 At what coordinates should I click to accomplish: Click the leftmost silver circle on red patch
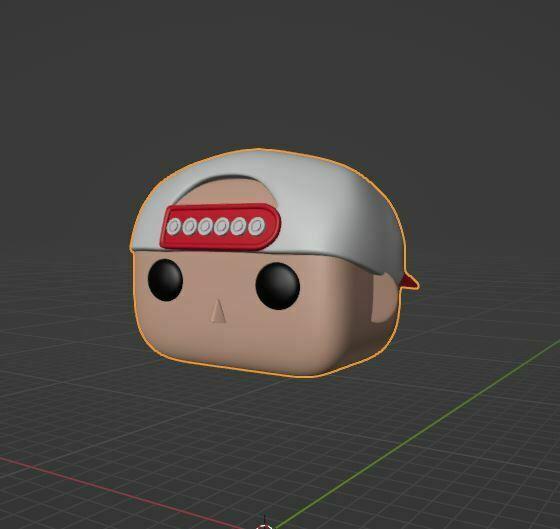point(174,227)
